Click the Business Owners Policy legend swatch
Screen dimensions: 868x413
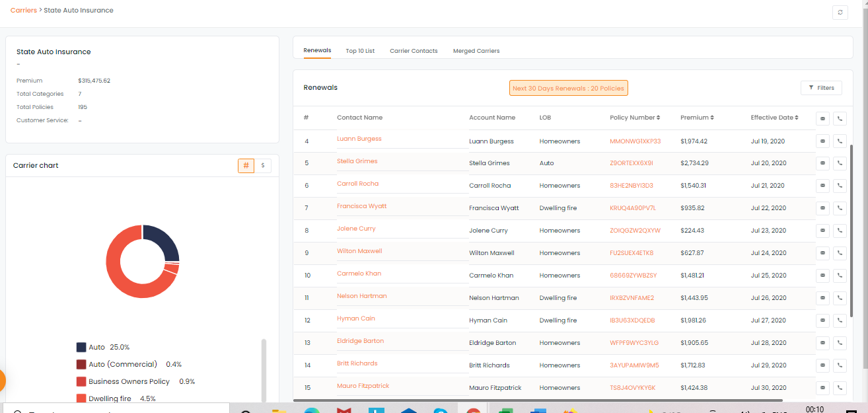(81, 381)
